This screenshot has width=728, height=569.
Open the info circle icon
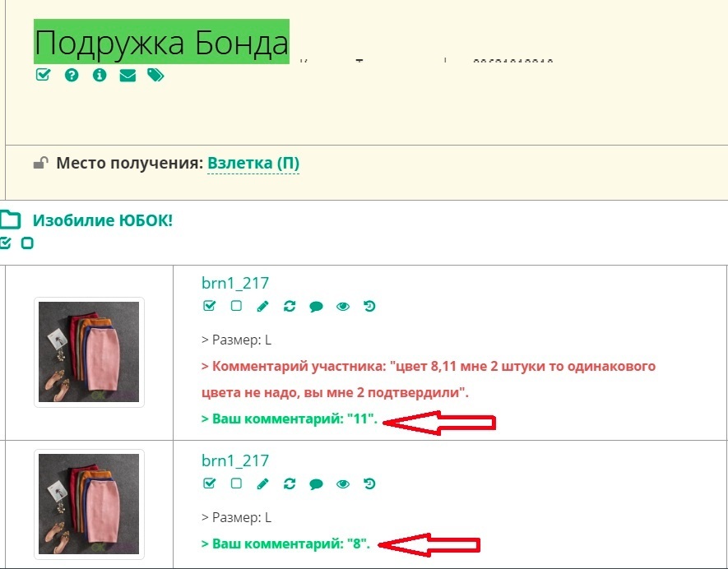click(x=100, y=75)
